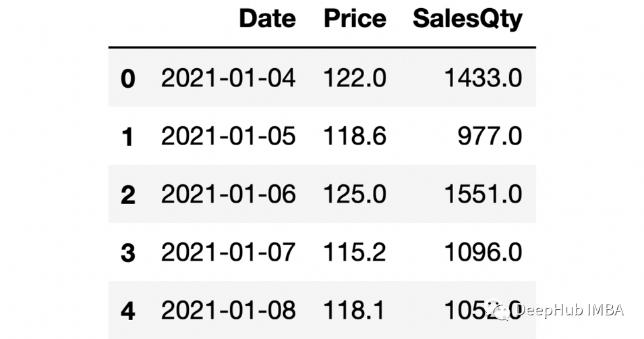Screen dimensions: 644x339
Task: Select row index 0
Action: pyautogui.click(x=127, y=78)
